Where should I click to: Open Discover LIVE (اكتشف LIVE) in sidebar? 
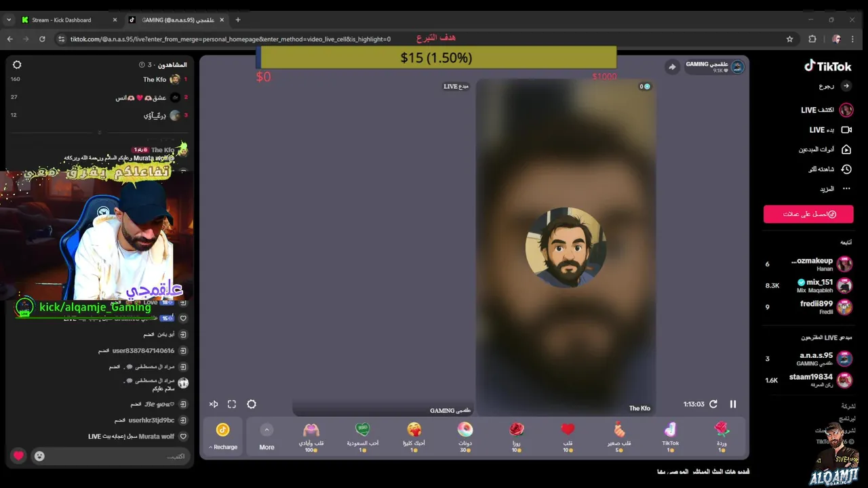[x=827, y=110]
